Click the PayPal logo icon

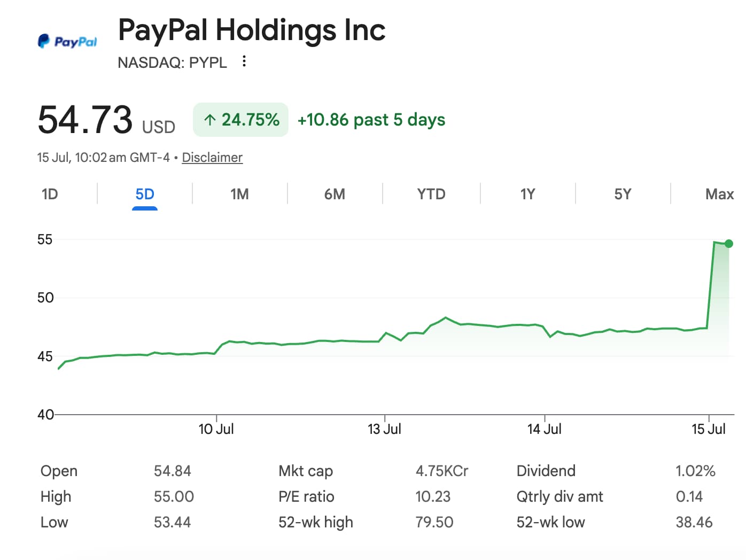[x=67, y=41]
